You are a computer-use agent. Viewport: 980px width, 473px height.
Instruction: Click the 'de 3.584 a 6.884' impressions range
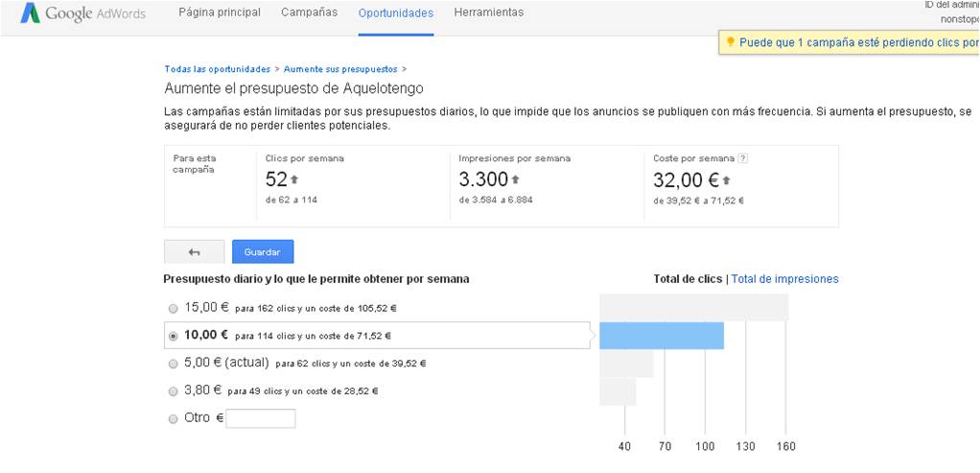tap(496, 201)
